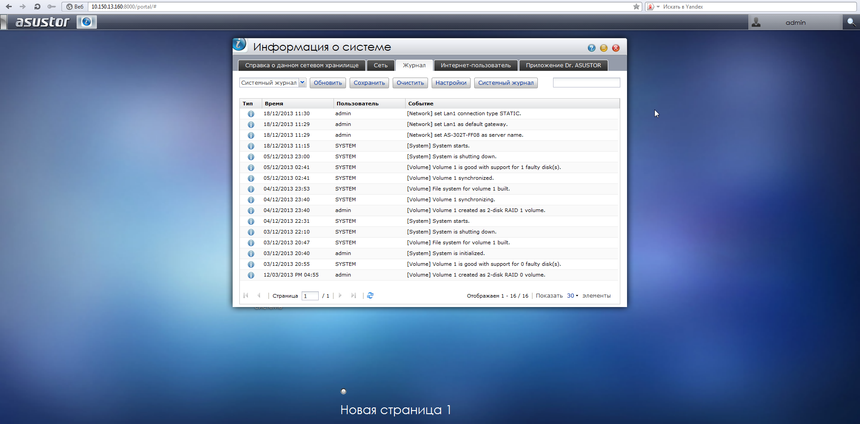Click the bookmark star in the address bar
860x424 pixels.
pyautogui.click(x=636, y=6)
